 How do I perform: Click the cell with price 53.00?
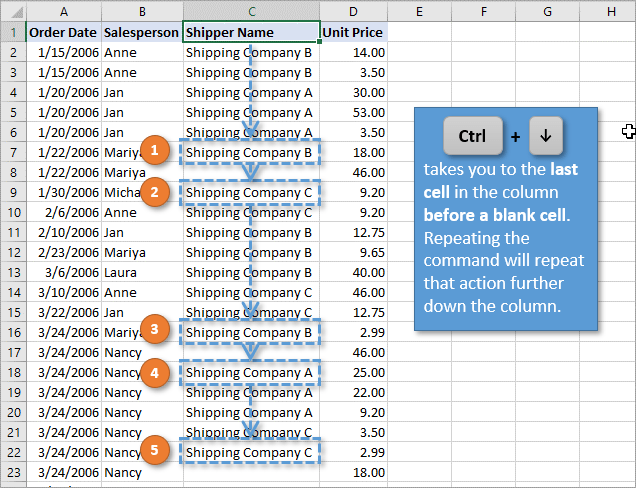point(353,112)
